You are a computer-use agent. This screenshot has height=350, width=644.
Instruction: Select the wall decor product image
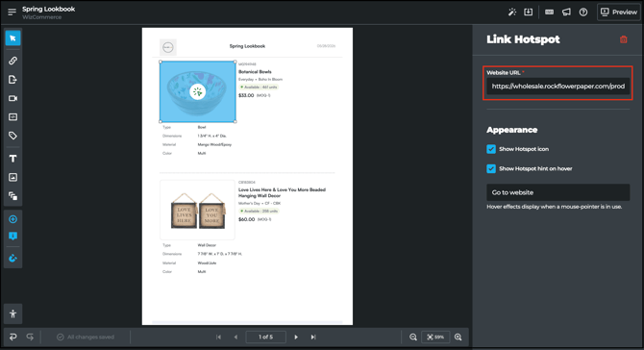(x=197, y=210)
